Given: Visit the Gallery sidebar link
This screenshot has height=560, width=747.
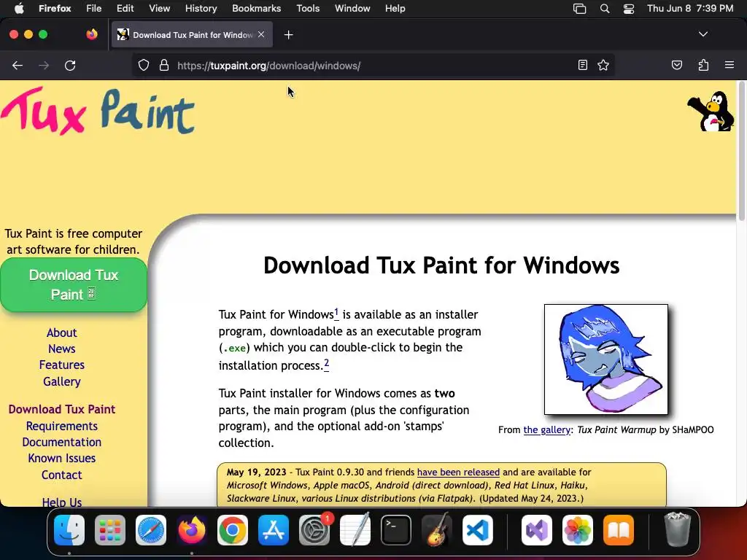Looking at the screenshot, I should [61, 382].
